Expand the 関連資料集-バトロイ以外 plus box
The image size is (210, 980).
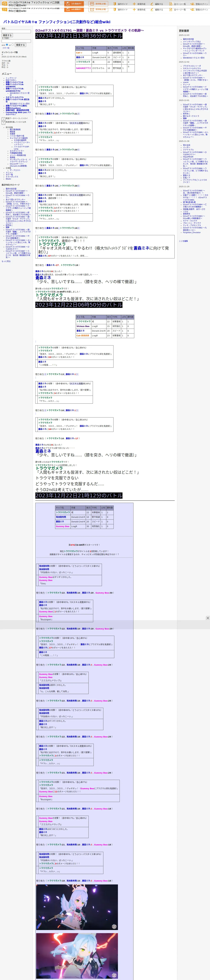3,122
